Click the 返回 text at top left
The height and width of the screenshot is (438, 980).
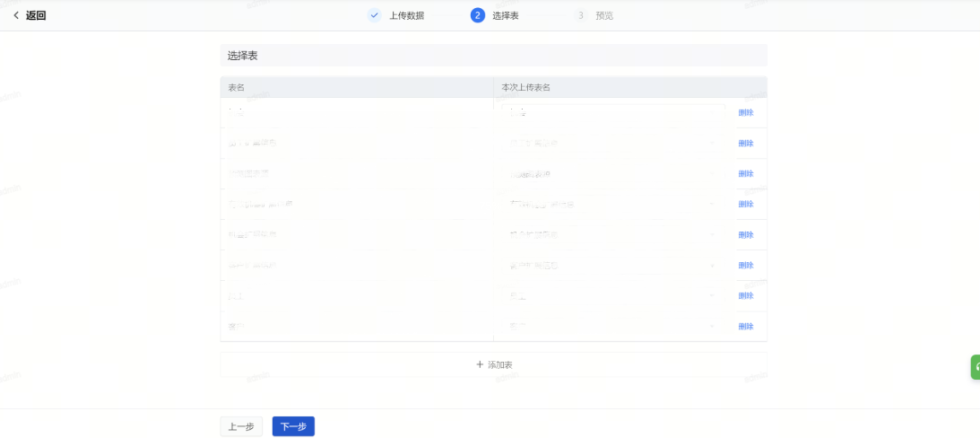(x=36, y=15)
